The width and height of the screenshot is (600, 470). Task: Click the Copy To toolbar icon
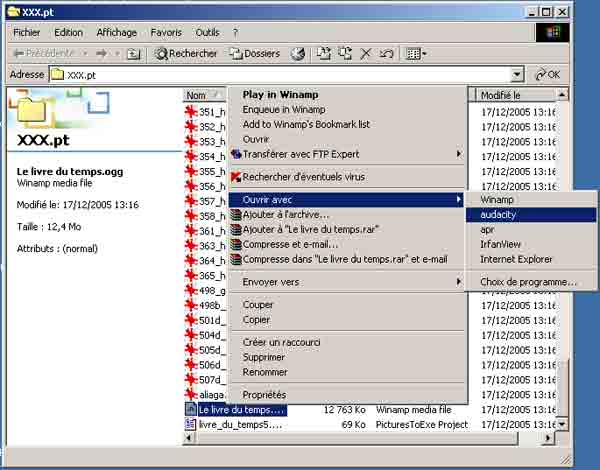345,54
